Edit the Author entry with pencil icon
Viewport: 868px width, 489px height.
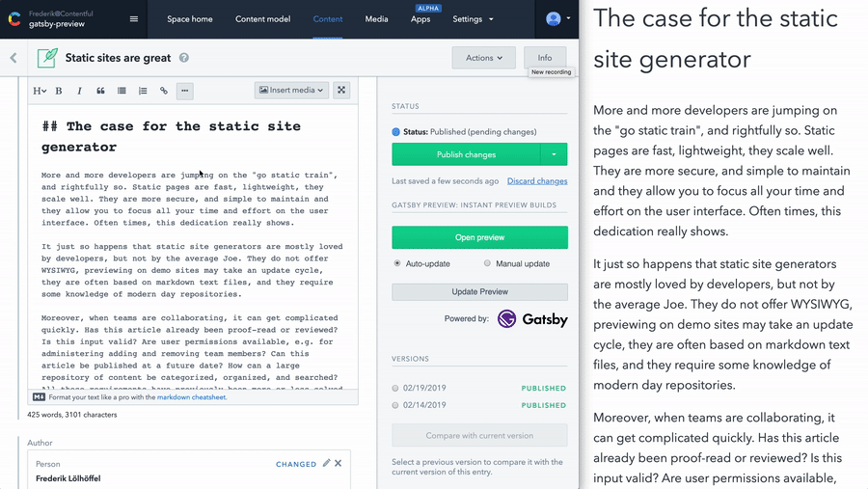326,463
